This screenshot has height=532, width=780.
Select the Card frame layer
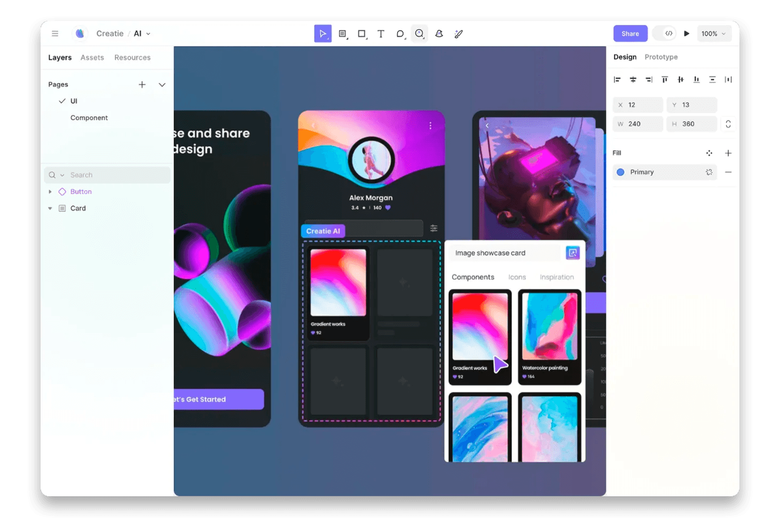click(78, 208)
